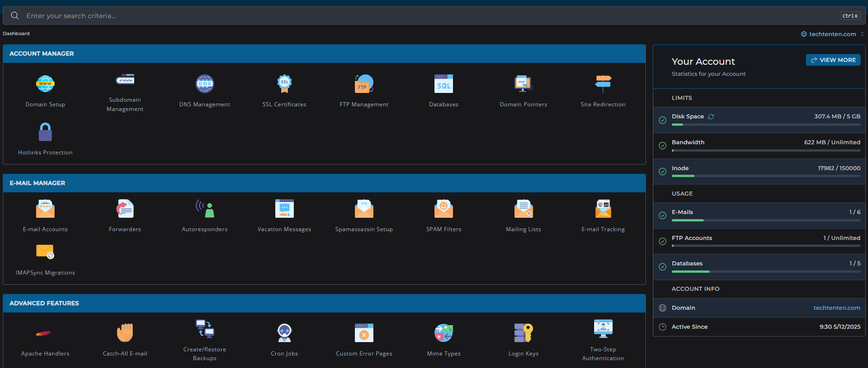Image resolution: width=868 pixels, height=368 pixels.
Task: Open the Databases SQL icon
Action: 443,84
